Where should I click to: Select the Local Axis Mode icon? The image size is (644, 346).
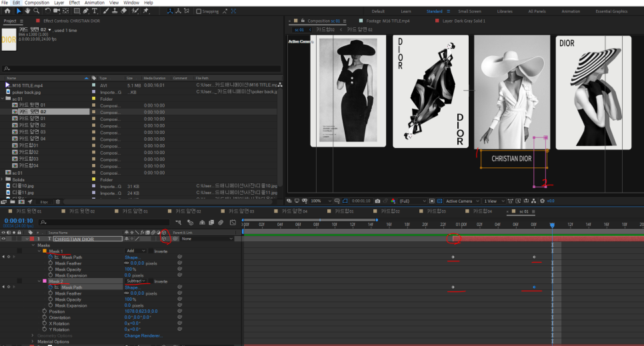[170, 11]
